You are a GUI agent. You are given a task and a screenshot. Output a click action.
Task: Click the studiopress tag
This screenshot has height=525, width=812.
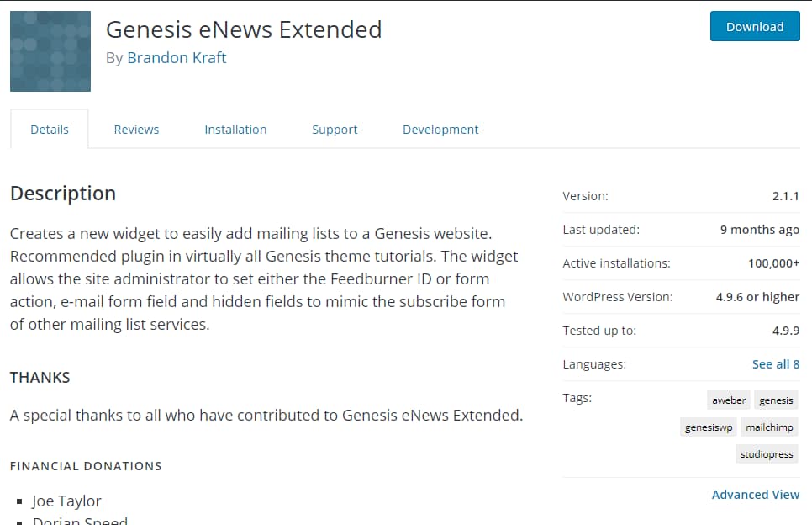click(x=766, y=453)
